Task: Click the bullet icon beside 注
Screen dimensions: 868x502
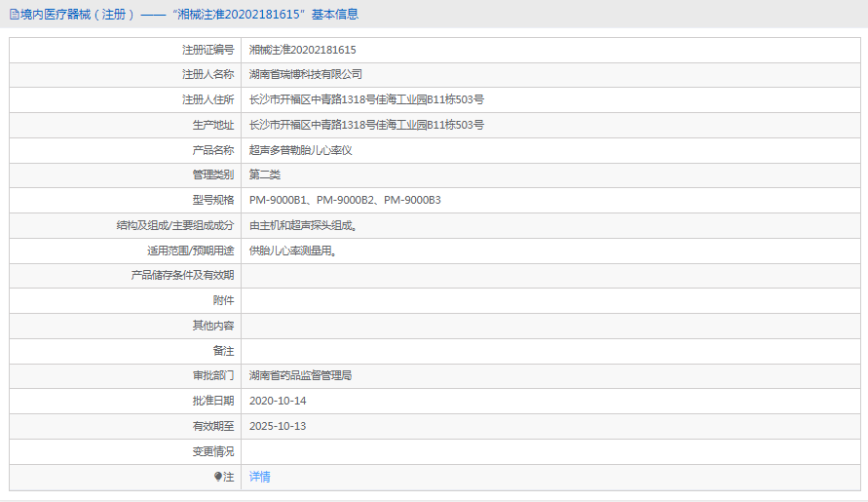Action: tap(218, 477)
